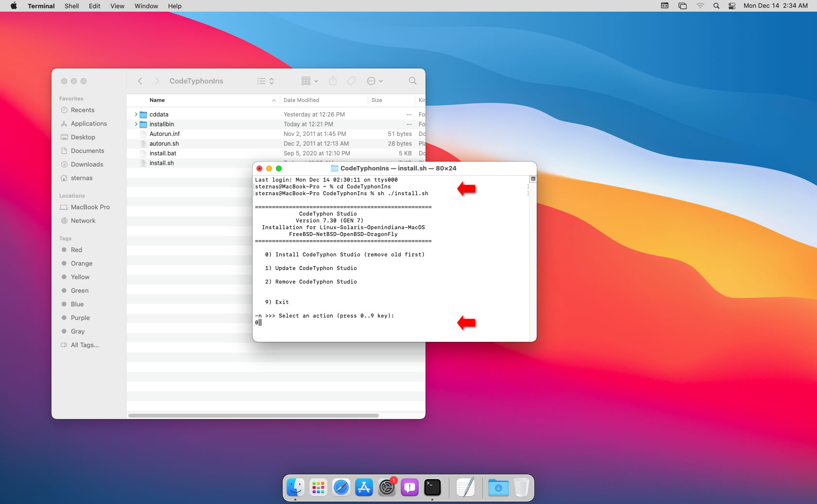817x504 pixels.
Task: Select the Purple tag in sidebar
Action: (76, 318)
